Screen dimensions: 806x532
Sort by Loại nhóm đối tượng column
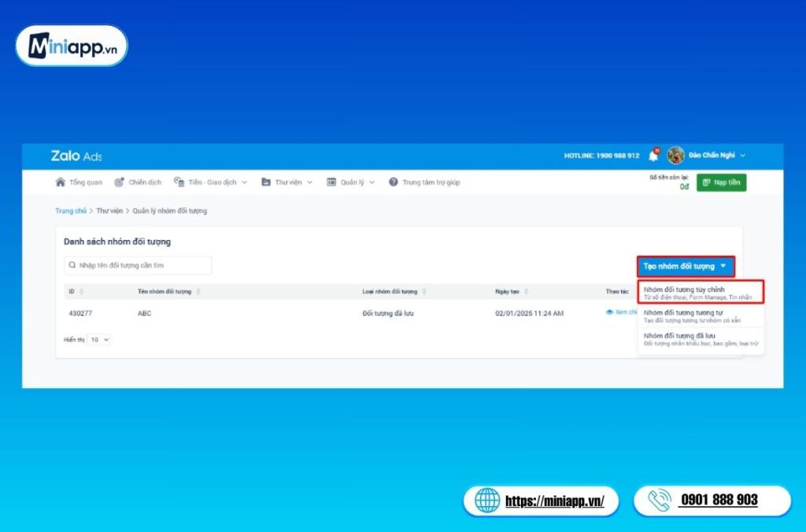click(x=424, y=291)
